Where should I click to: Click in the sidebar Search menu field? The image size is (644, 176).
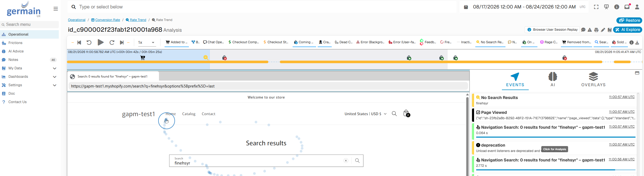(29, 25)
